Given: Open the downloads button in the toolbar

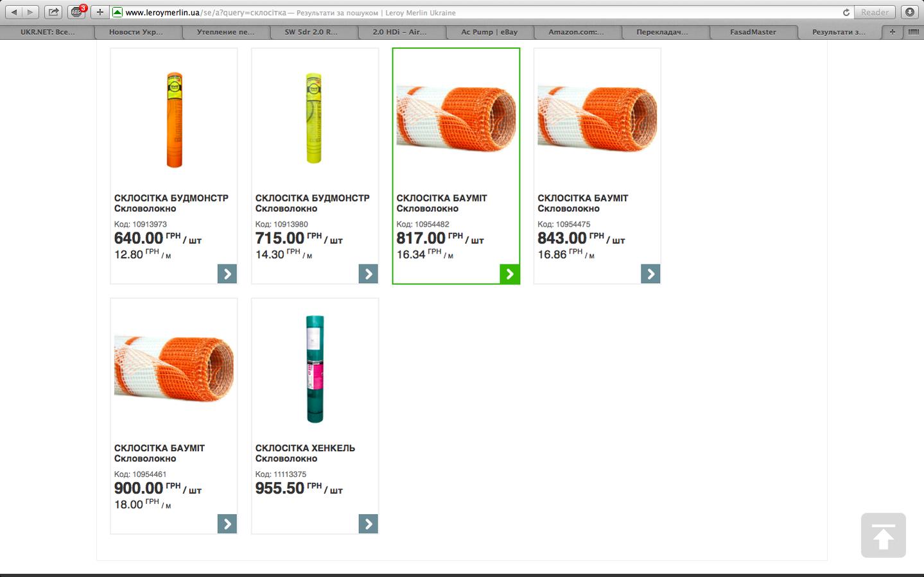Looking at the screenshot, I should (x=910, y=12).
